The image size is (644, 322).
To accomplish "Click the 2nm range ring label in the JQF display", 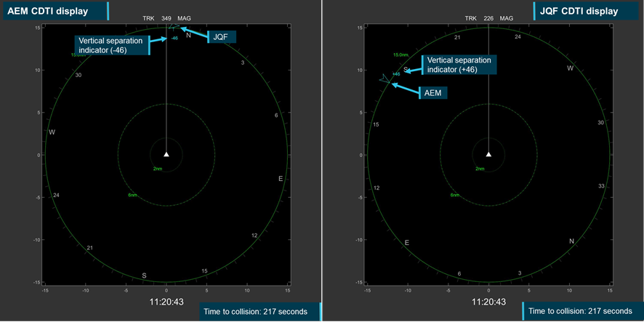I will (480, 169).
